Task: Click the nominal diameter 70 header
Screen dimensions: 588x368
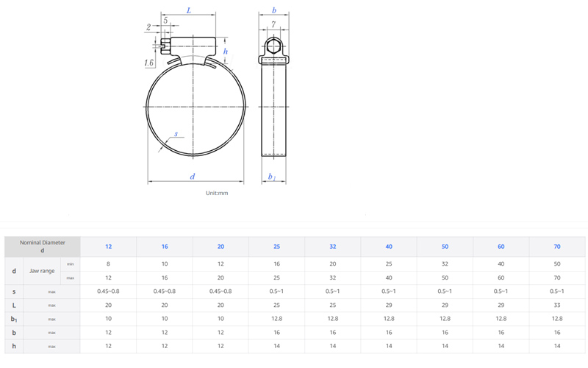Action: pos(557,247)
